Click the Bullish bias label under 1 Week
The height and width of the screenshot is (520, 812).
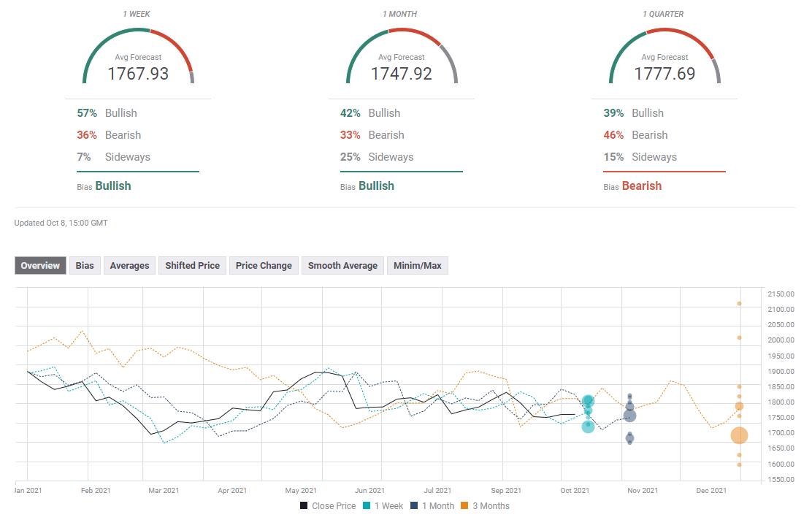pyautogui.click(x=112, y=186)
